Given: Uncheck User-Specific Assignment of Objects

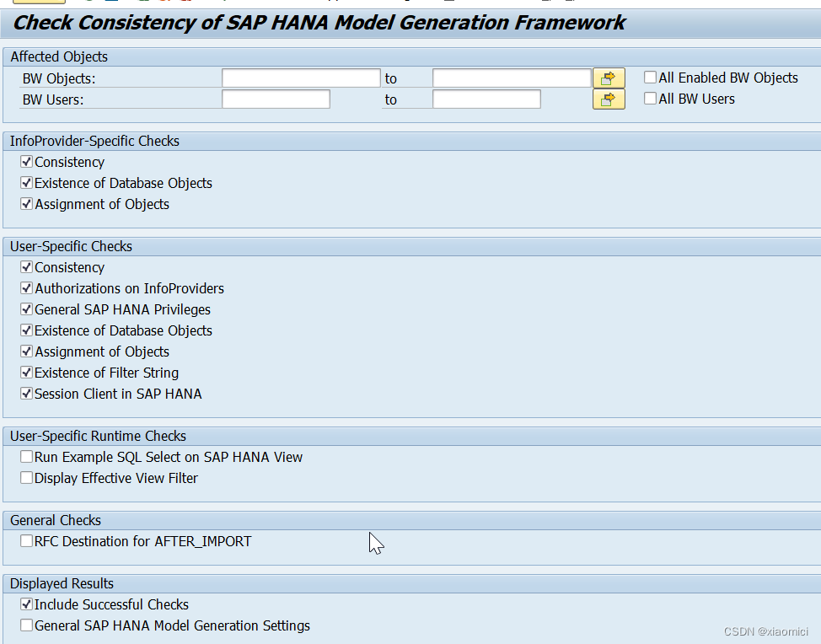Looking at the screenshot, I should (x=26, y=352).
